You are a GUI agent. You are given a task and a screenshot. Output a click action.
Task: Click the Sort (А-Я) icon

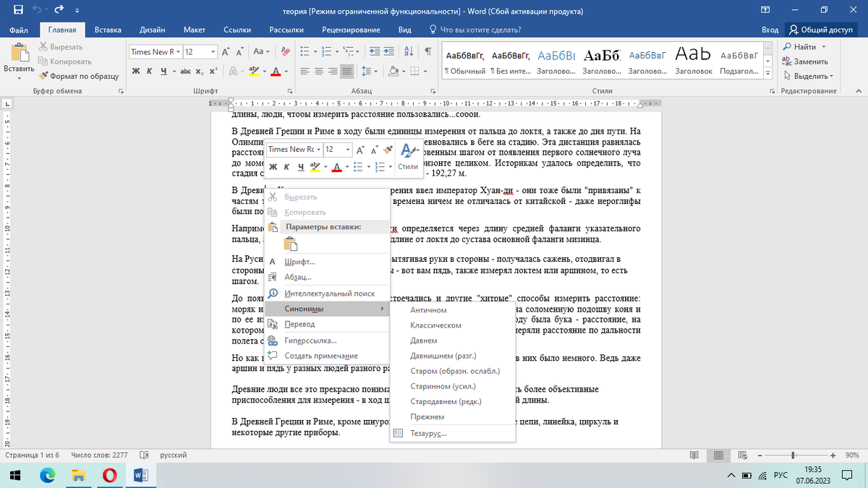(409, 52)
